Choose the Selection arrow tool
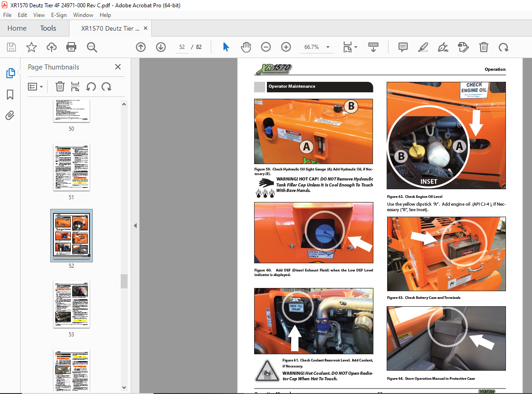The height and width of the screenshot is (394, 532). pyautogui.click(x=226, y=47)
